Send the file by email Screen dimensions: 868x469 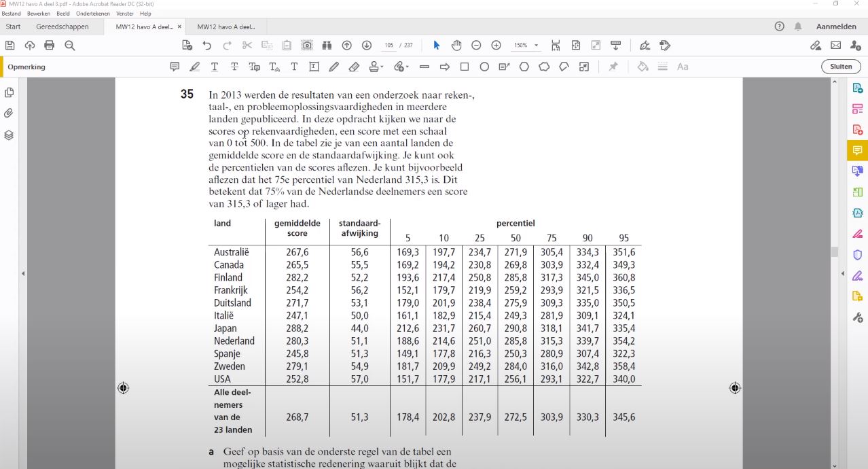tap(835, 46)
